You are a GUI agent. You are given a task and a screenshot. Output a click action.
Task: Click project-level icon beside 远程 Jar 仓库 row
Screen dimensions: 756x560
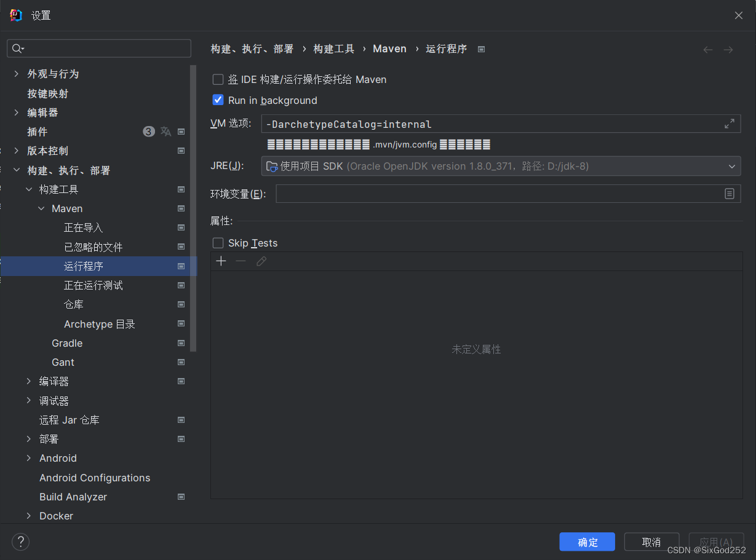[x=181, y=420]
